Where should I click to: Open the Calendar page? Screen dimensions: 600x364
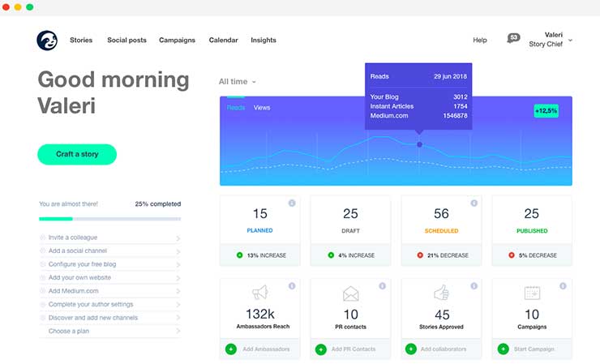tap(224, 40)
